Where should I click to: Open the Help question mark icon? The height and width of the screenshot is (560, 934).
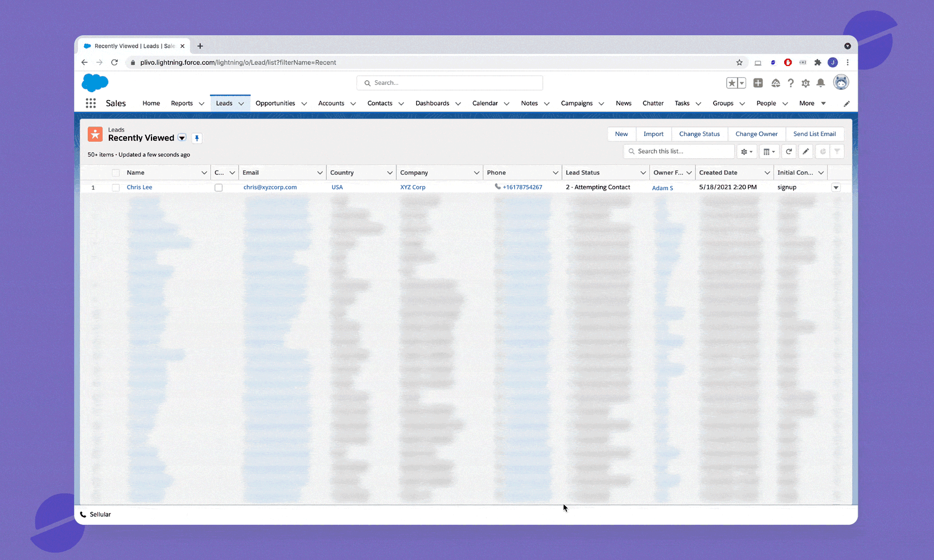(x=790, y=83)
